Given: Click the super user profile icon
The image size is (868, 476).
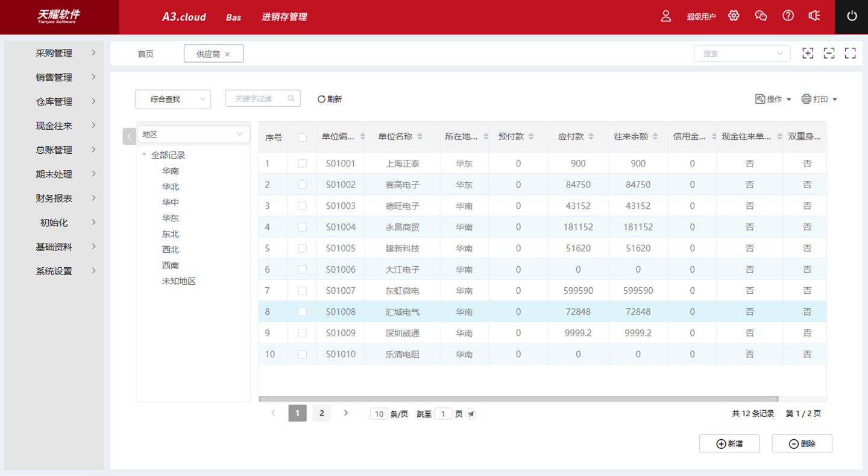Looking at the screenshot, I should coord(666,16).
